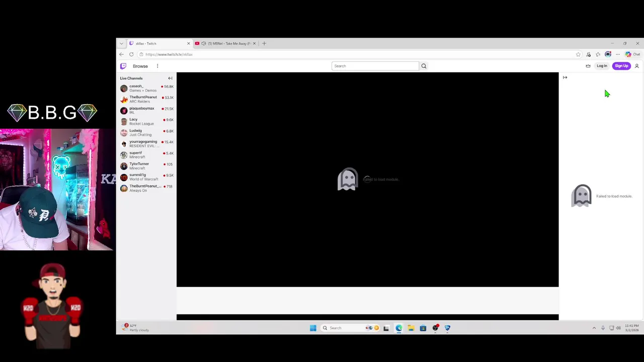Mute the YouTube tab speaker icon

(204, 44)
